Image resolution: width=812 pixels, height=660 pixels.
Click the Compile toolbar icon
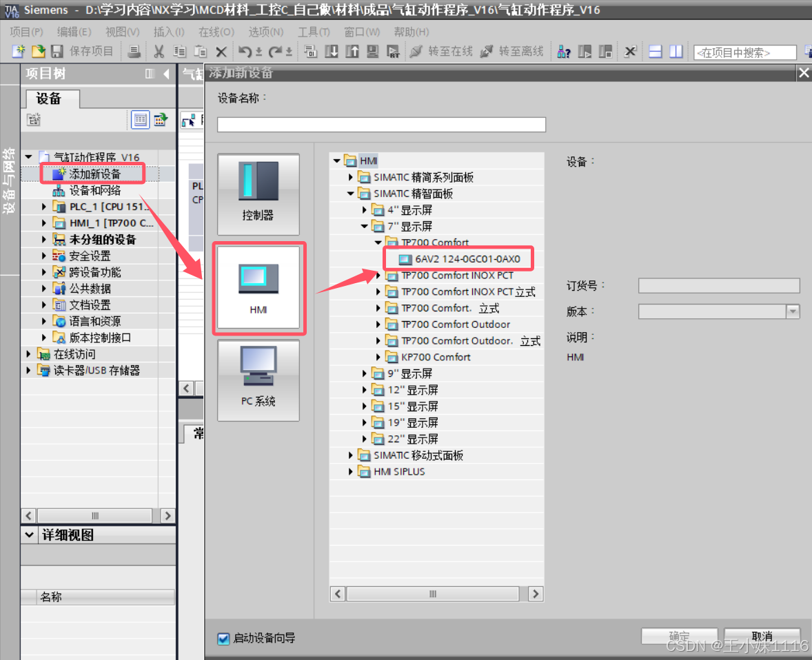coord(310,51)
